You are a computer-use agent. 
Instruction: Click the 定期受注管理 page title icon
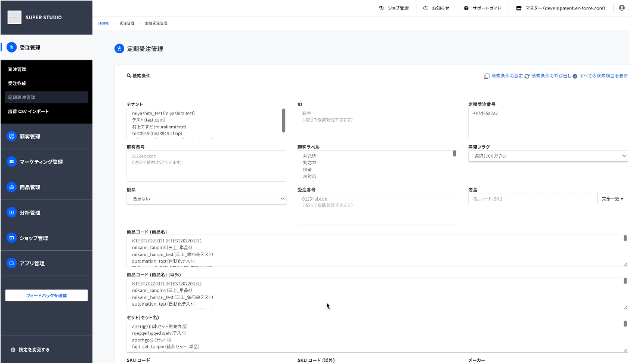pyautogui.click(x=119, y=48)
